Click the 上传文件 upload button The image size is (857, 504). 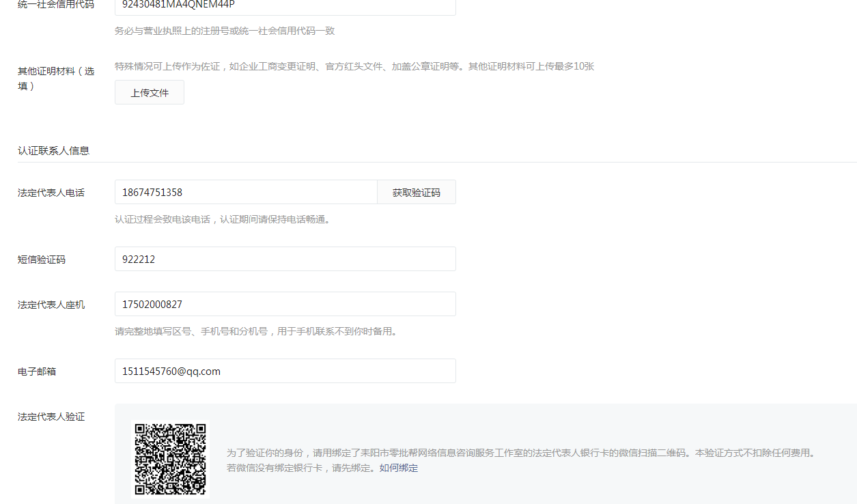pyautogui.click(x=150, y=93)
